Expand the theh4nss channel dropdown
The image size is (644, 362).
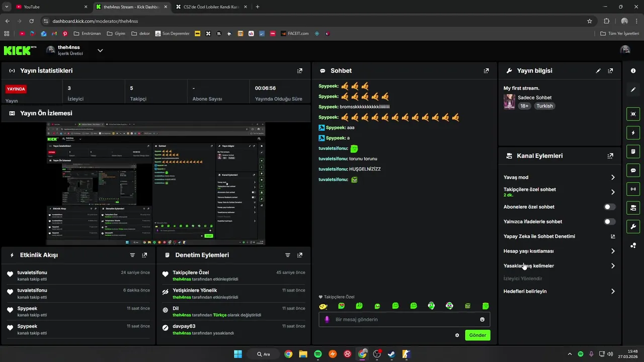[100, 50]
